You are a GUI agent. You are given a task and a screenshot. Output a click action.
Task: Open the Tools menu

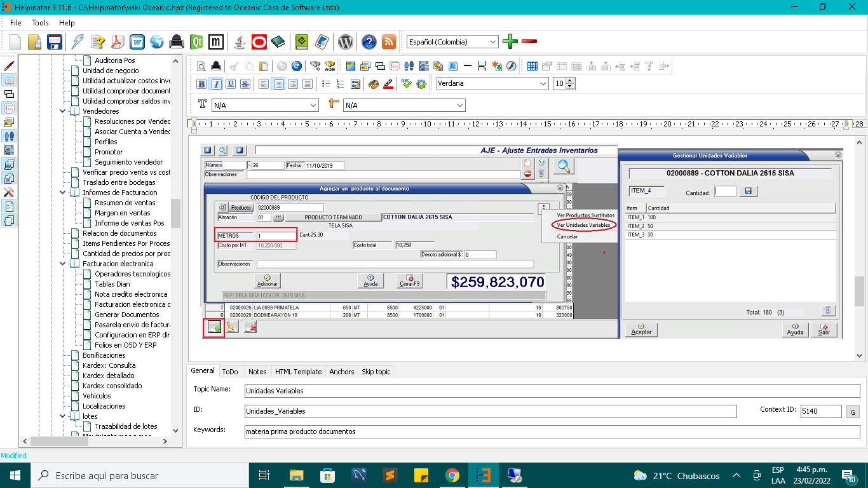tap(40, 22)
